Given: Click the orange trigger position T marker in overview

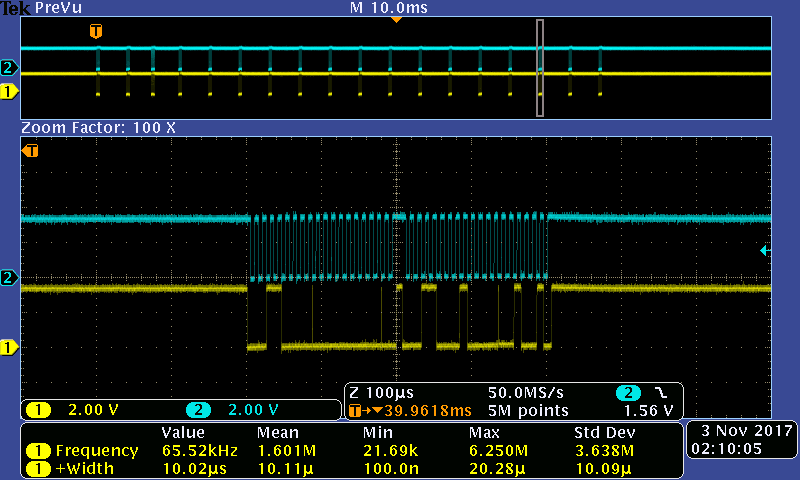Looking at the screenshot, I should pyautogui.click(x=96, y=31).
